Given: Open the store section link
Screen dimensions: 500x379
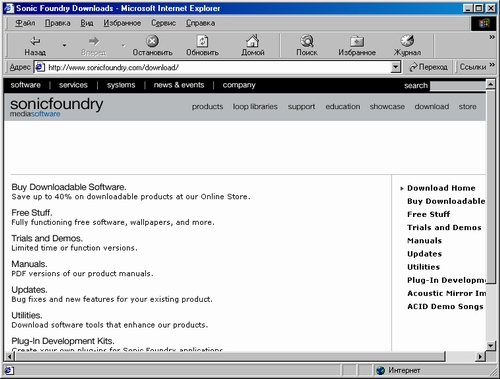Looking at the screenshot, I should coord(467,107).
